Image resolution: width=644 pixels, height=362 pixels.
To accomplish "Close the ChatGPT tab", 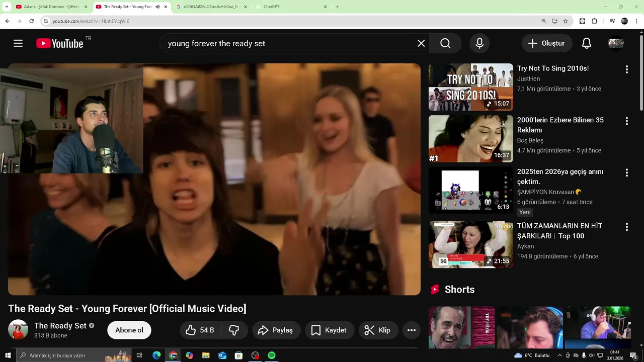I will click(x=325, y=7).
